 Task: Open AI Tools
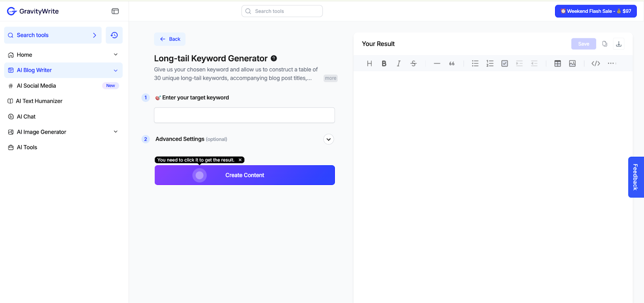pyautogui.click(x=27, y=147)
